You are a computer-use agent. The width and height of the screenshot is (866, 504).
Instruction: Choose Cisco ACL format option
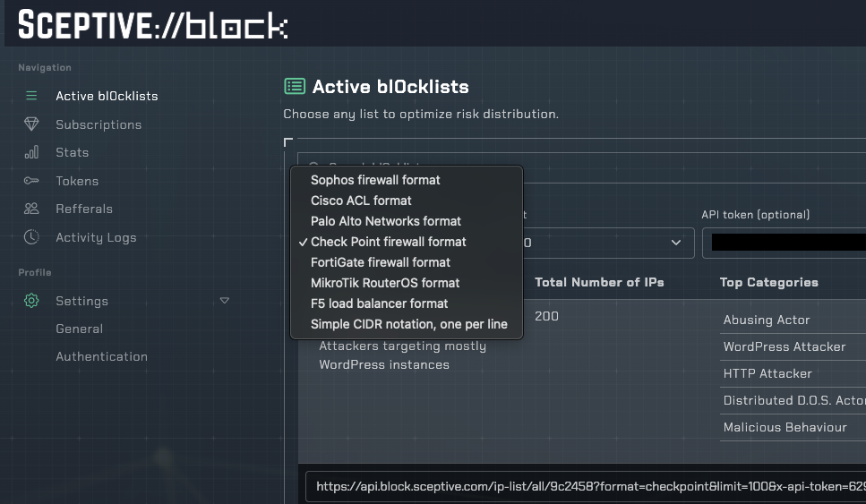pyautogui.click(x=361, y=201)
